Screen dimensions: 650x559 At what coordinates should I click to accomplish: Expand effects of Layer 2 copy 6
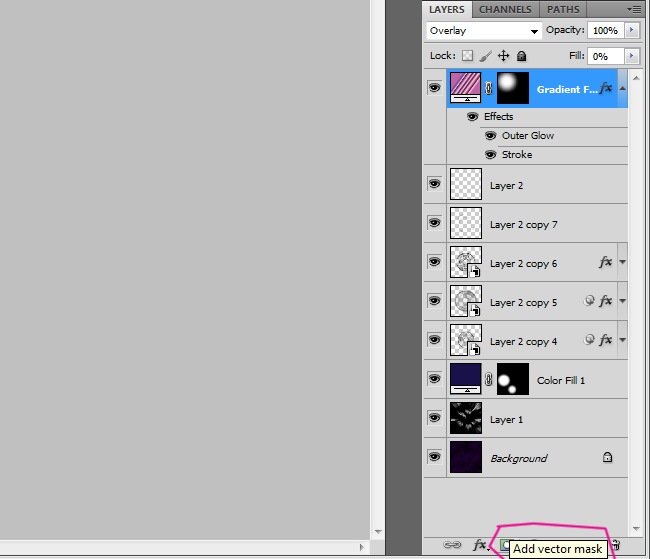coord(623,262)
